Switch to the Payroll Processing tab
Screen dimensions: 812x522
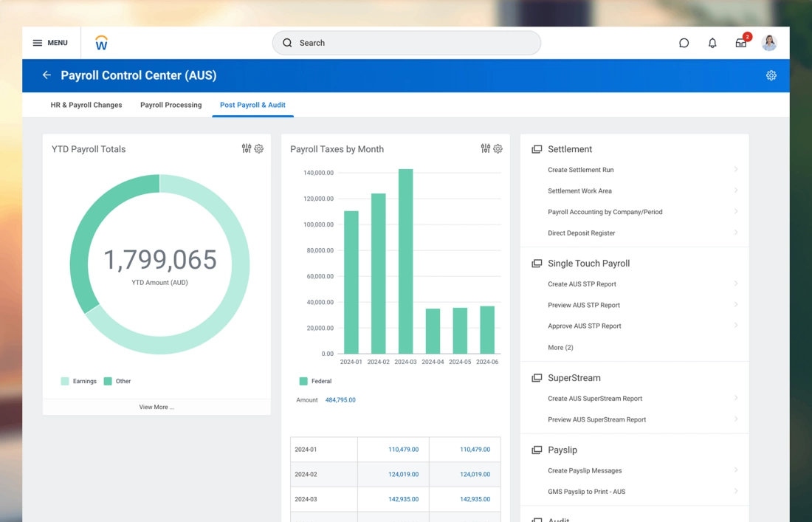coord(171,105)
